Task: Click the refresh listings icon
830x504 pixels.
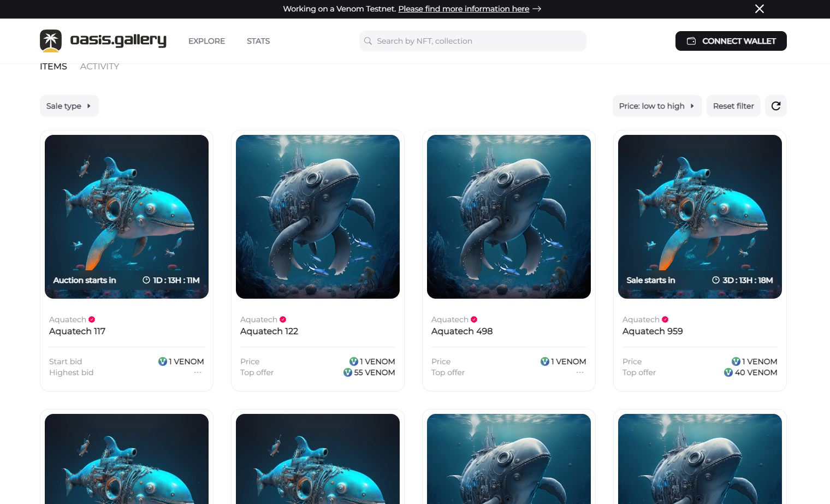Action: (x=775, y=105)
